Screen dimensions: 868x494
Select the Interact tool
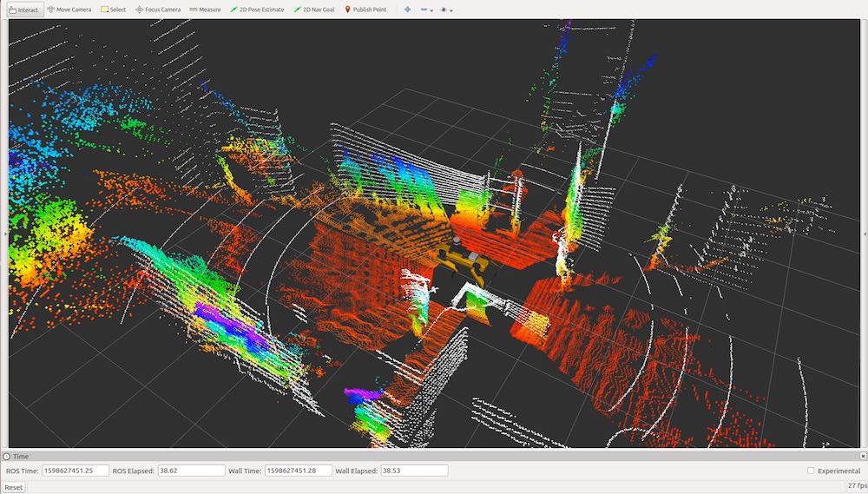pyautogui.click(x=23, y=10)
